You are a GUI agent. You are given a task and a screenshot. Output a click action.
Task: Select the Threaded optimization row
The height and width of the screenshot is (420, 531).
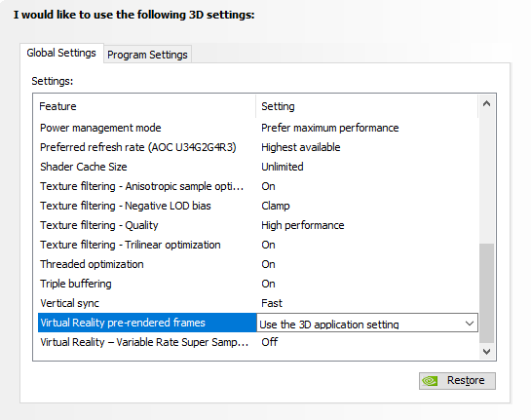258,264
